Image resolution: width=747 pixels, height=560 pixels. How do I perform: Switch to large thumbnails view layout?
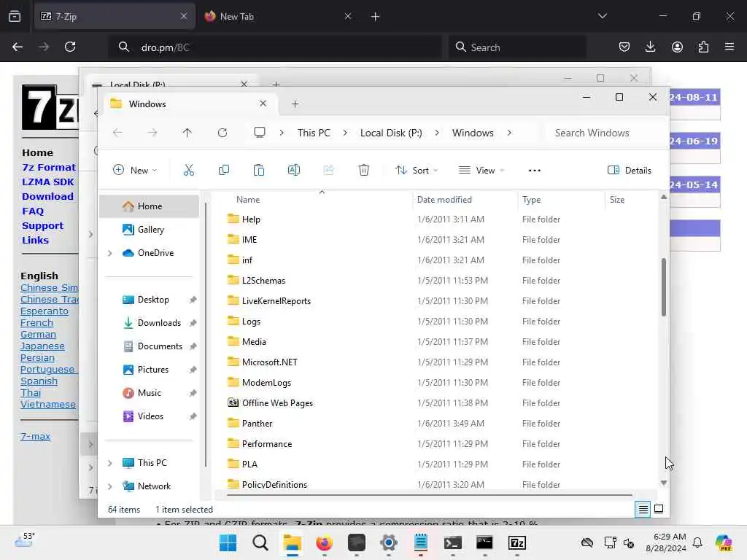click(x=659, y=510)
